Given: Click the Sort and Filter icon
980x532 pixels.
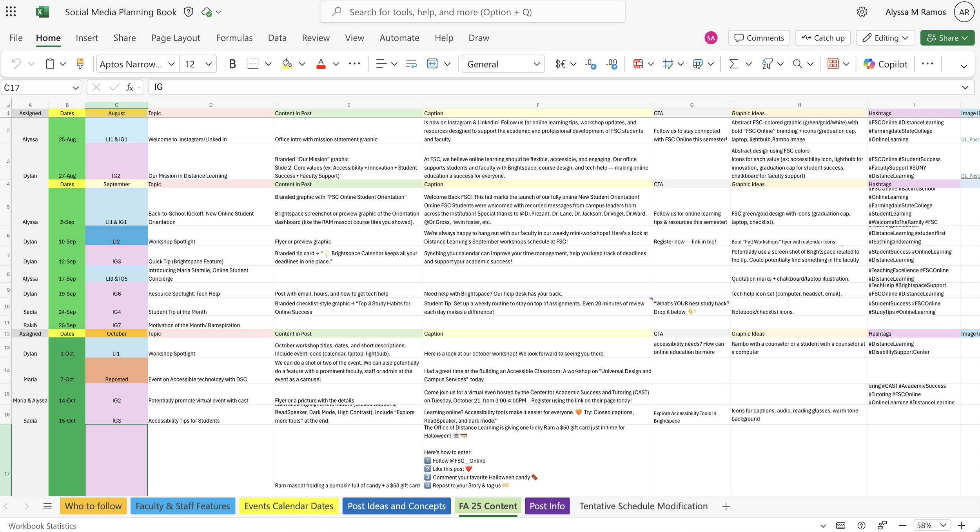Looking at the screenshot, I should pyautogui.click(x=767, y=64).
